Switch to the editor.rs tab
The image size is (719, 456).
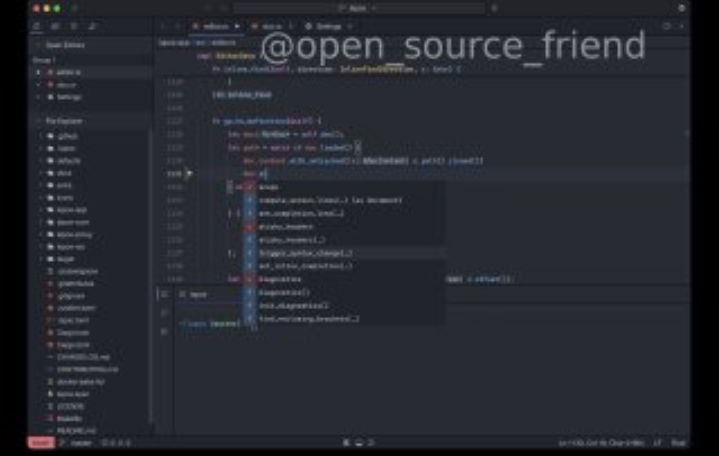click(x=216, y=27)
